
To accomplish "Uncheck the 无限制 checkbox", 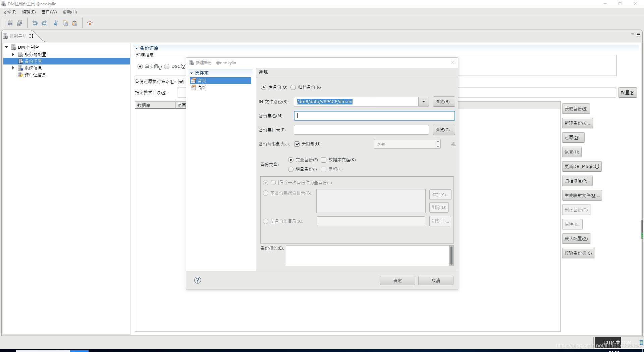I will pos(297,144).
